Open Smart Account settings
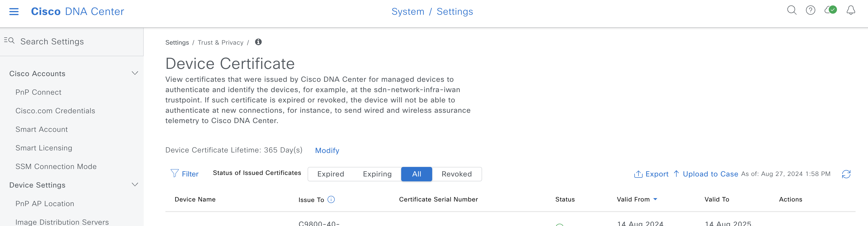The height and width of the screenshot is (226, 868). pos(41,129)
